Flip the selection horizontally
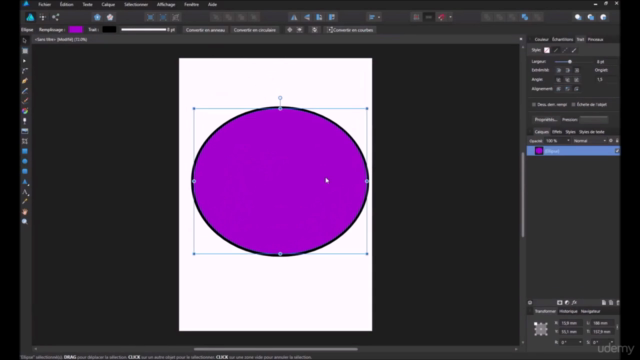Image resolution: width=640 pixels, height=360 pixels. pos(294,17)
